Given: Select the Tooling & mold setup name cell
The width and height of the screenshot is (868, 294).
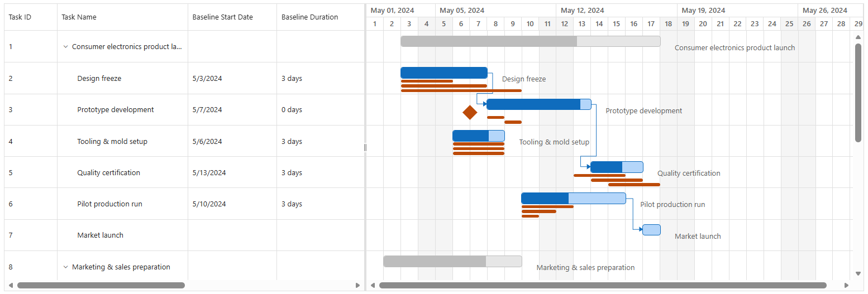Looking at the screenshot, I should point(122,142).
